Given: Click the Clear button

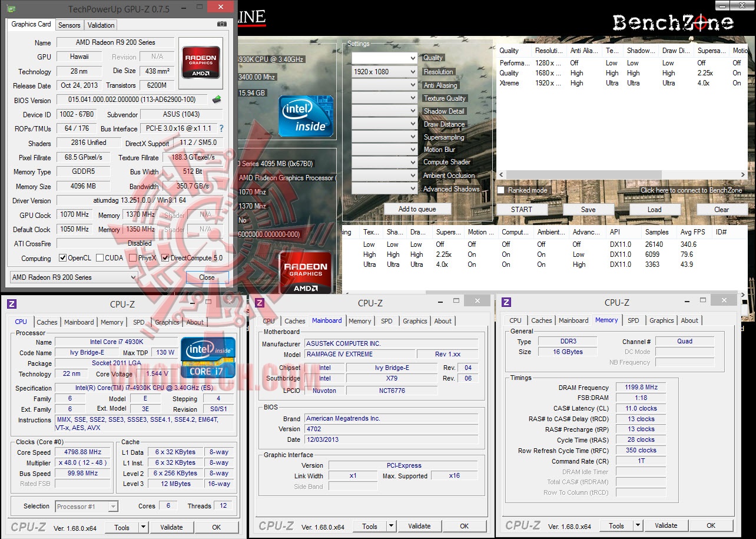Looking at the screenshot, I should pyautogui.click(x=722, y=209).
